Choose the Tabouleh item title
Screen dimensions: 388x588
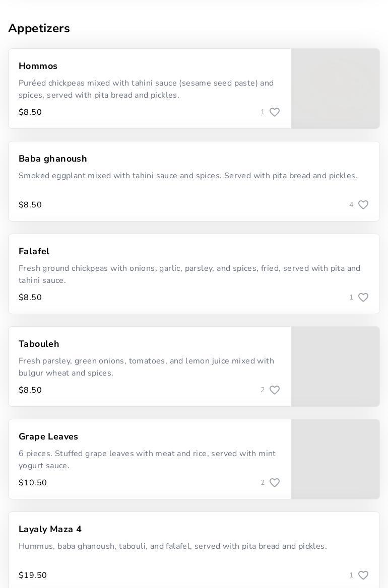[39, 344]
